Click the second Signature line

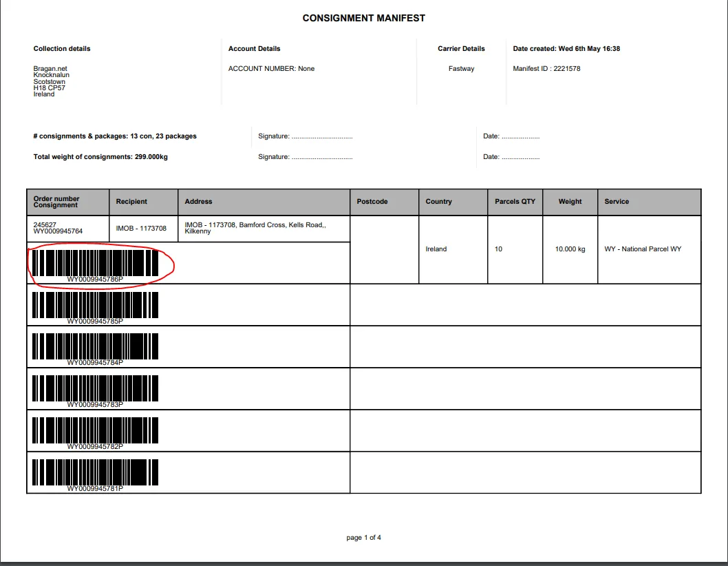305,156
